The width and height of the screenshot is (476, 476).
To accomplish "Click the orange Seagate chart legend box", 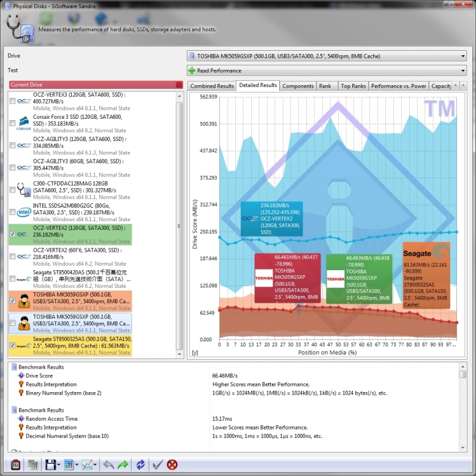I will (x=426, y=275).
